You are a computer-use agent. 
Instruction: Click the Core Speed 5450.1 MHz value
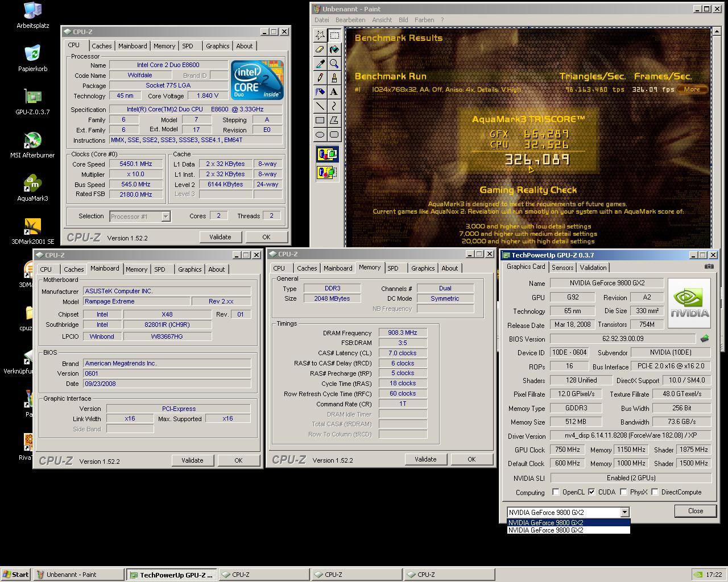tap(136, 164)
